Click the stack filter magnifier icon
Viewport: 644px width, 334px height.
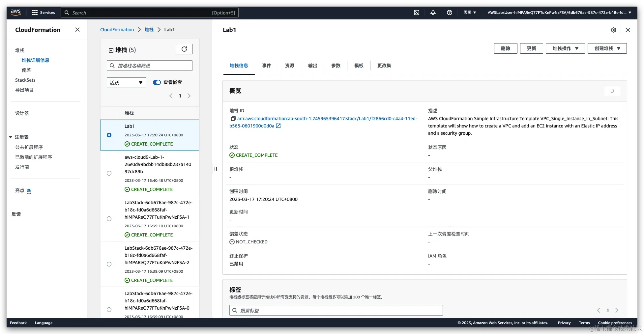(112, 66)
